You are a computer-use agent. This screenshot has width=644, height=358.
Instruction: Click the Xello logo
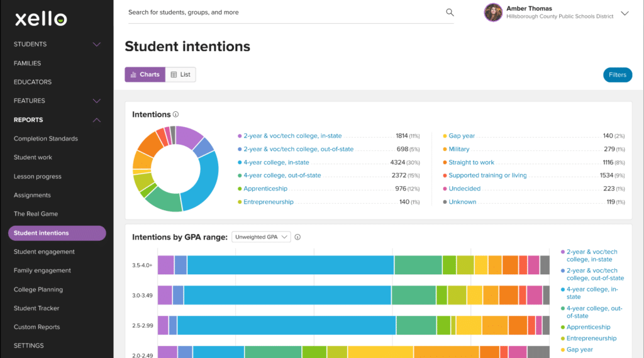[41, 19]
